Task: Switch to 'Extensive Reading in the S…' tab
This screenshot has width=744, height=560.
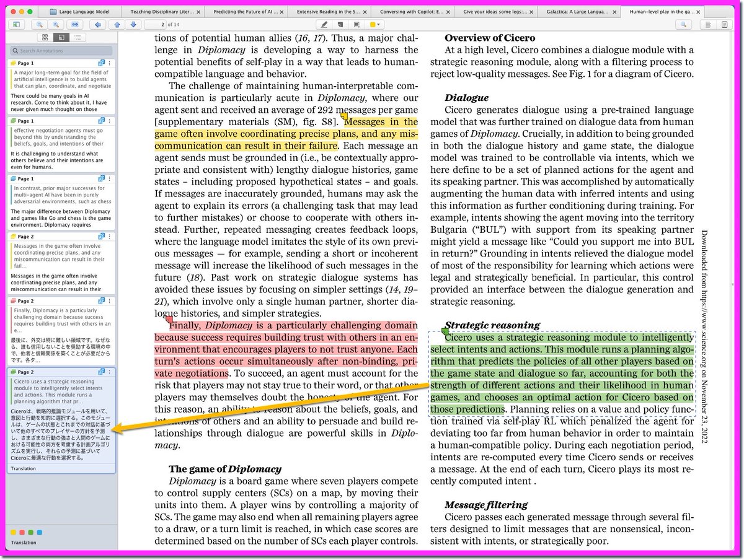Action: point(330,11)
